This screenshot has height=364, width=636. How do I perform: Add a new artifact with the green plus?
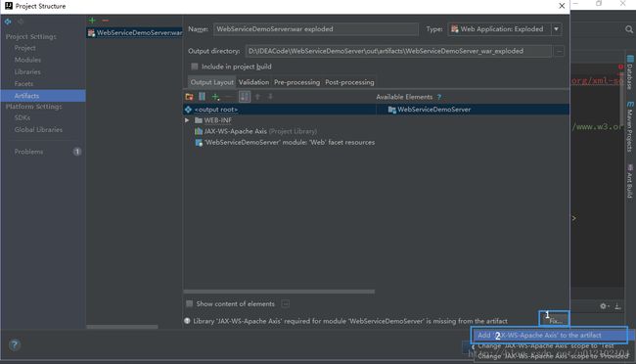click(x=93, y=21)
